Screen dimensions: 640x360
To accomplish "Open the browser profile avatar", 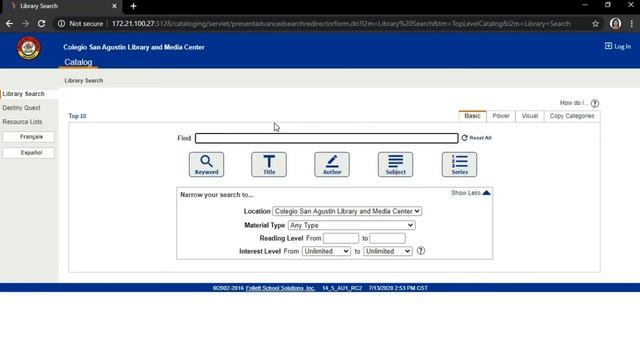I will coord(616,24).
